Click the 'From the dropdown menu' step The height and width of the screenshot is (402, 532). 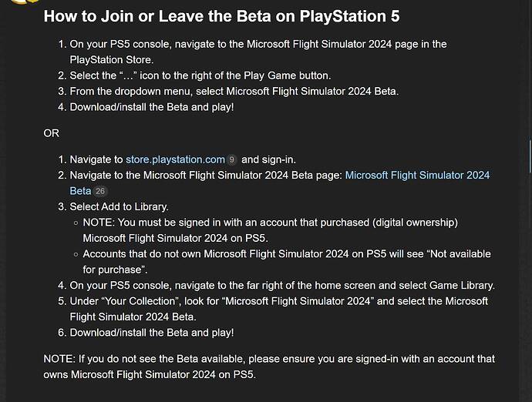[x=234, y=91]
